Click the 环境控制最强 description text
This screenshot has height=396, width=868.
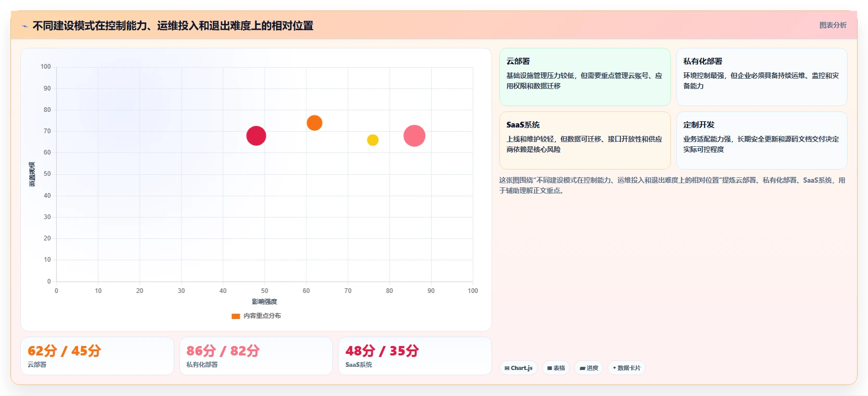[x=761, y=81]
